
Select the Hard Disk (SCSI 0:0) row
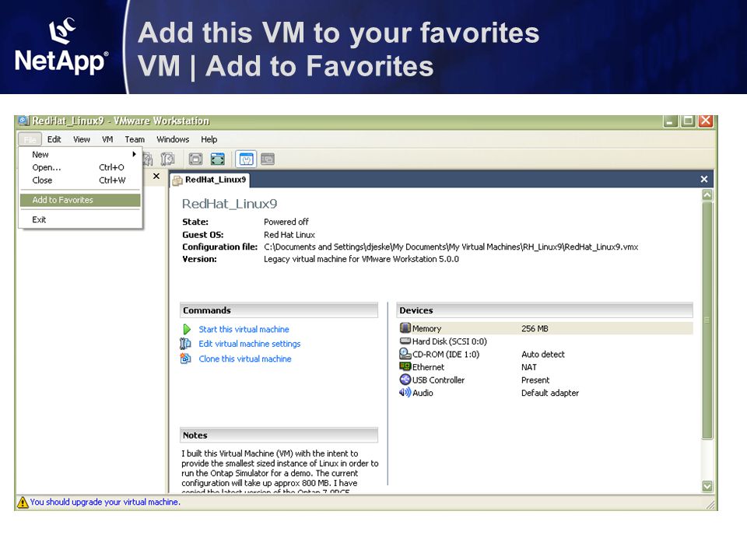[x=545, y=341]
